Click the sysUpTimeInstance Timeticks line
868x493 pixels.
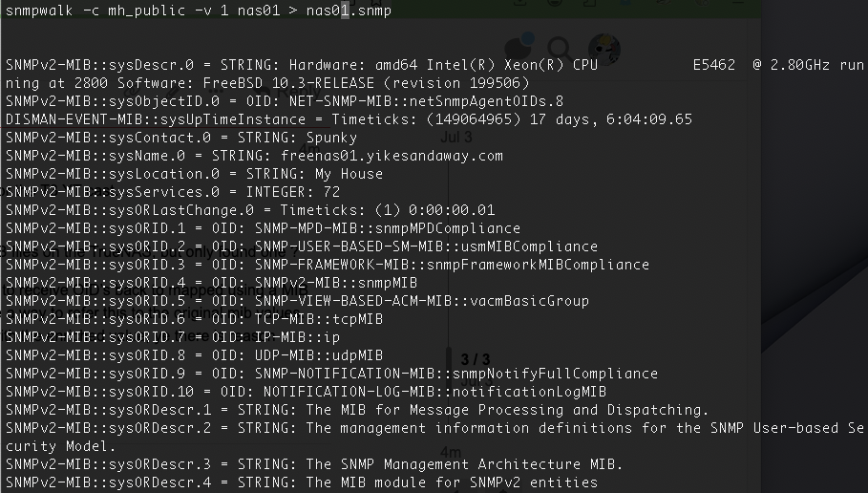click(349, 119)
